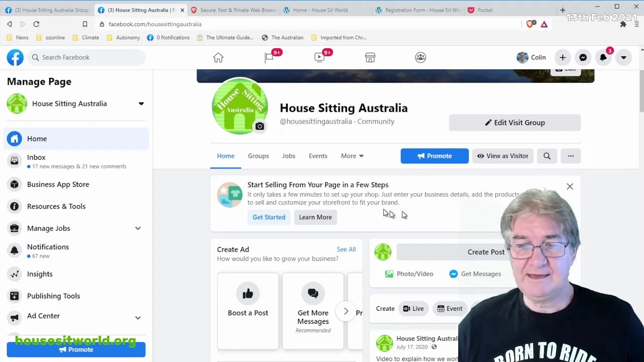The width and height of the screenshot is (644, 362).
Task: Open the Create plus menu
Action: click(x=562, y=57)
